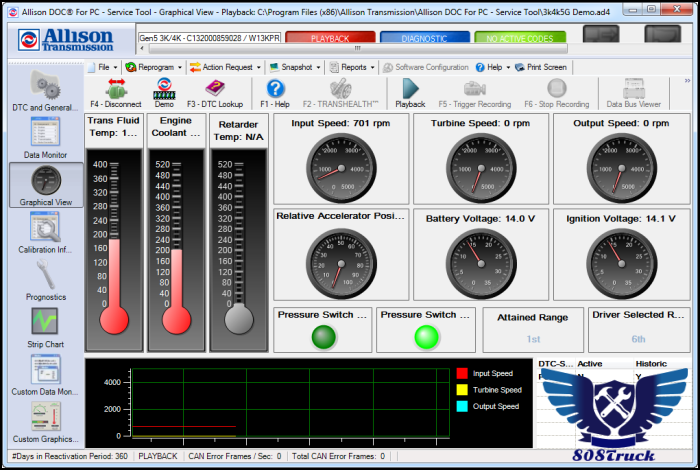Click the Demo toolbar icon
The height and width of the screenshot is (470, 700).
[x=163, y=88]
